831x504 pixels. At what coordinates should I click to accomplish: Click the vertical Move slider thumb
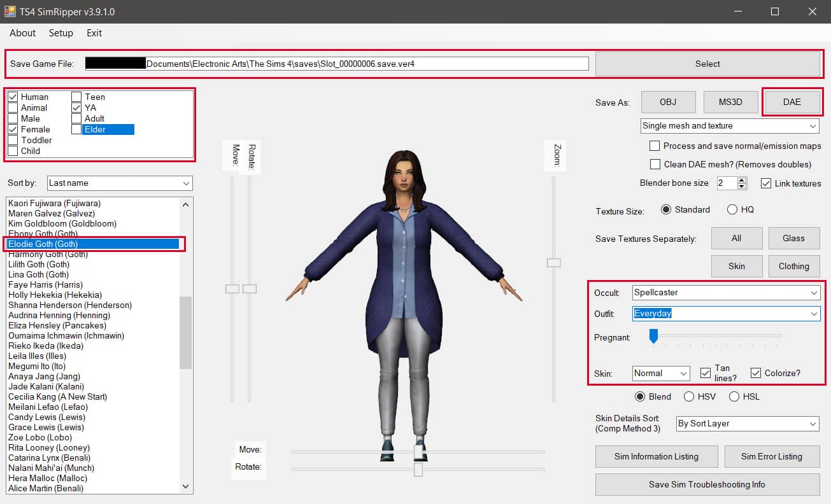point(232,289)
